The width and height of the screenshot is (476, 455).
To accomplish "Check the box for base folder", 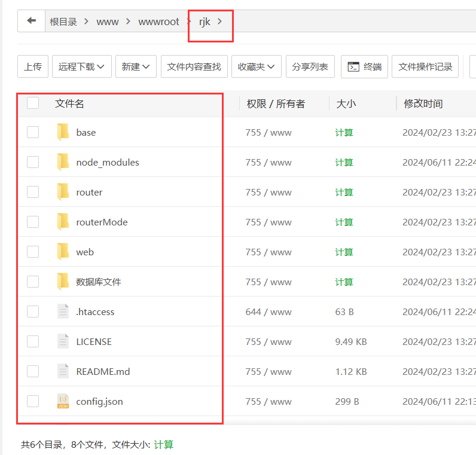I will (33, 132).
